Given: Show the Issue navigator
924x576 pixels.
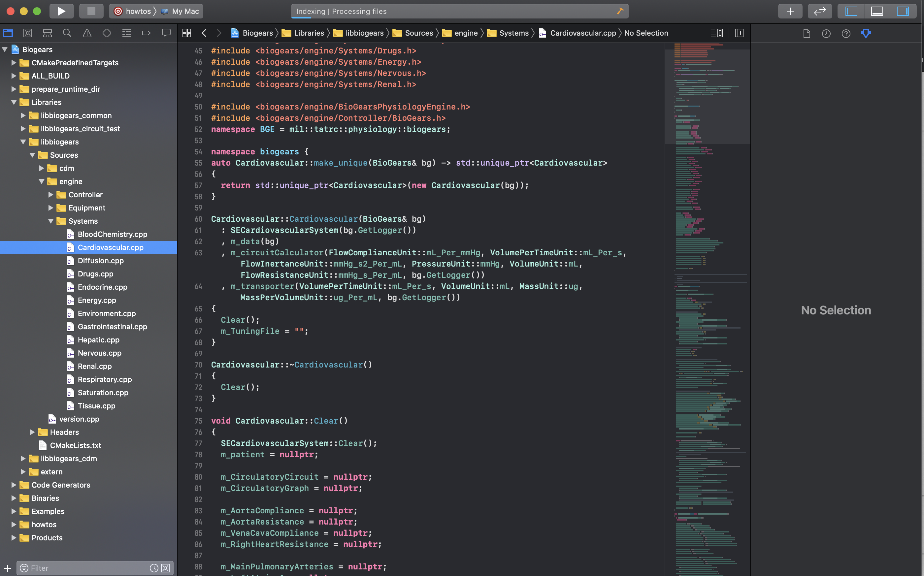Looking at the screenshot, I should [87, 33].
